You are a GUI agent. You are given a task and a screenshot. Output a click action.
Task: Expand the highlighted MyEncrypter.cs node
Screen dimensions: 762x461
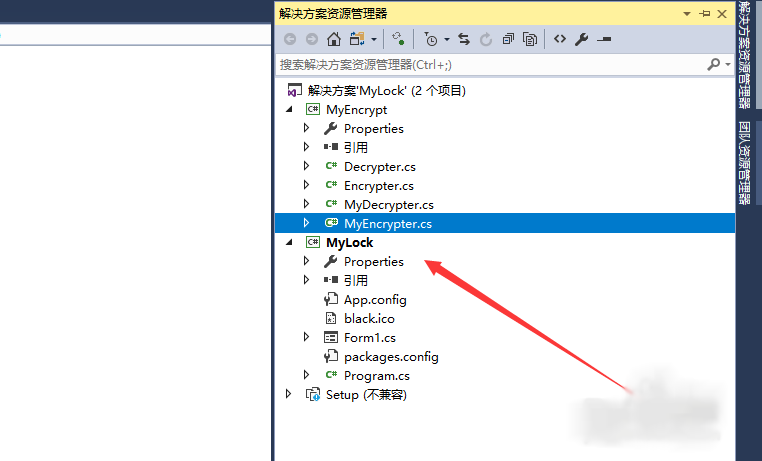(x=306, y=223)
